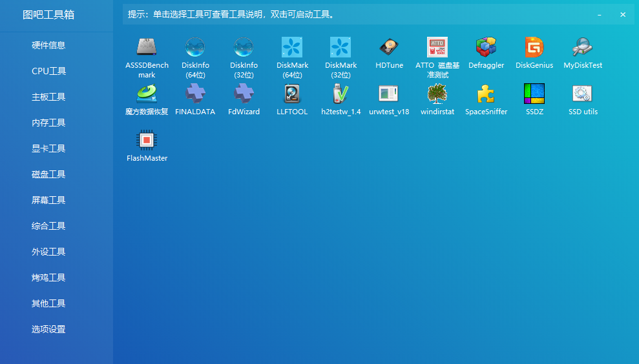Select the h2testw_1.4 icon

340,94
